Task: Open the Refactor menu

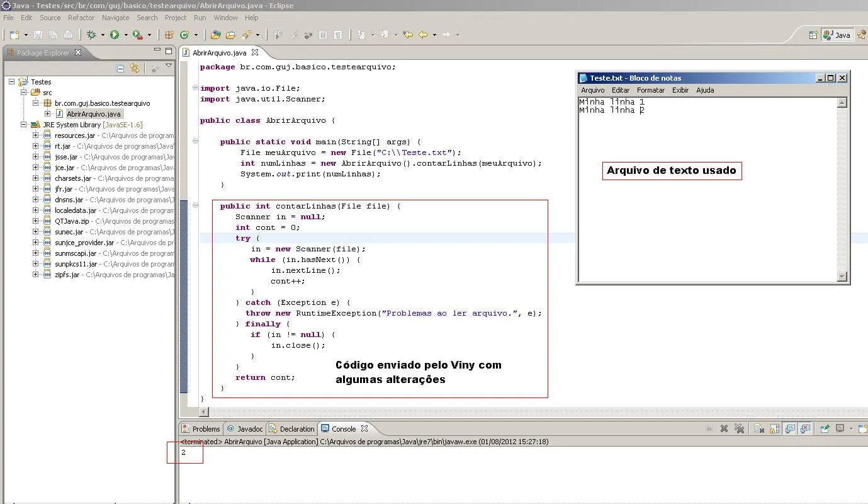Action: point(81,18)
